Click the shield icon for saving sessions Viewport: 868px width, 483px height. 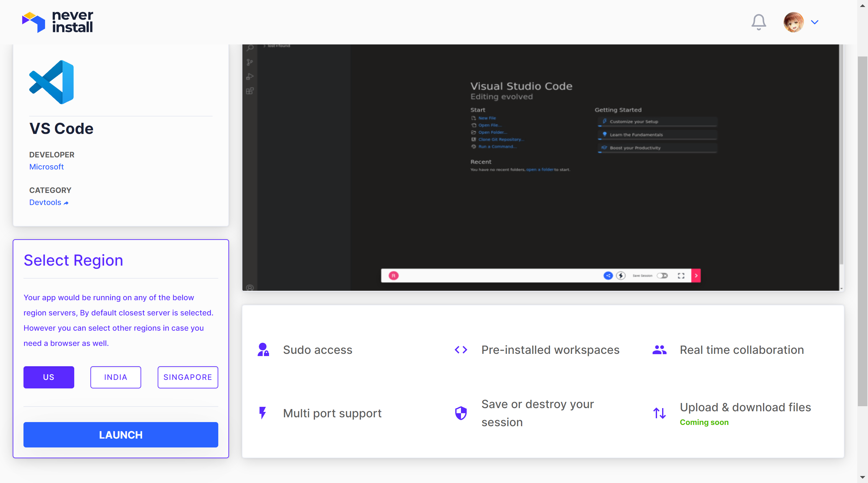coord(461,413)
